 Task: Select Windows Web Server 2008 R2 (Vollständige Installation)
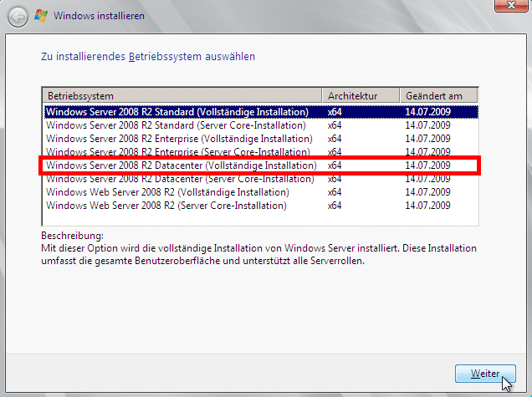pos(261,192)
